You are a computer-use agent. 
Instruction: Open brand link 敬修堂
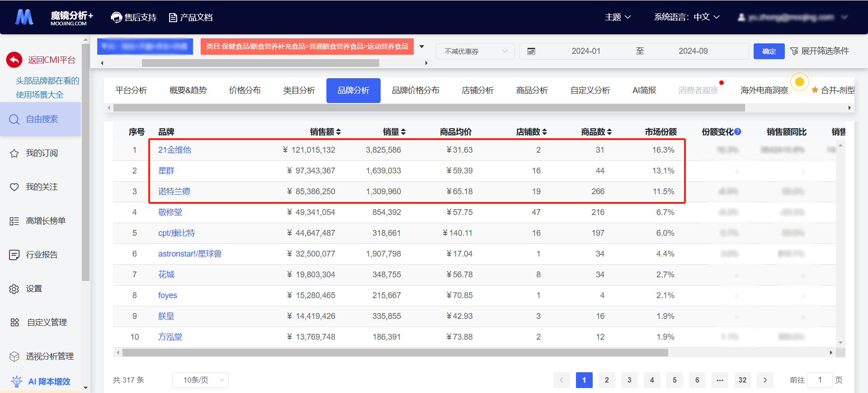pyautogui.click(x=170, y=212)
